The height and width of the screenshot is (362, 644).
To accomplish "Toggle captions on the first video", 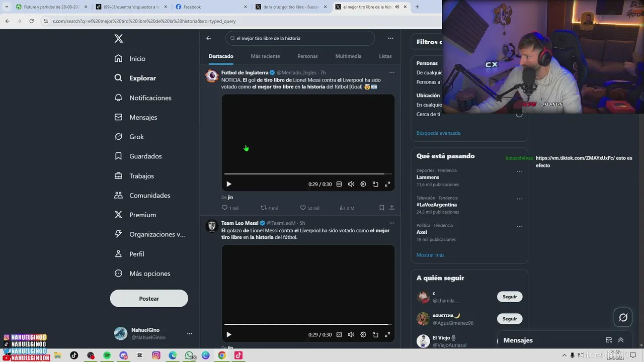I will point(339,184).
